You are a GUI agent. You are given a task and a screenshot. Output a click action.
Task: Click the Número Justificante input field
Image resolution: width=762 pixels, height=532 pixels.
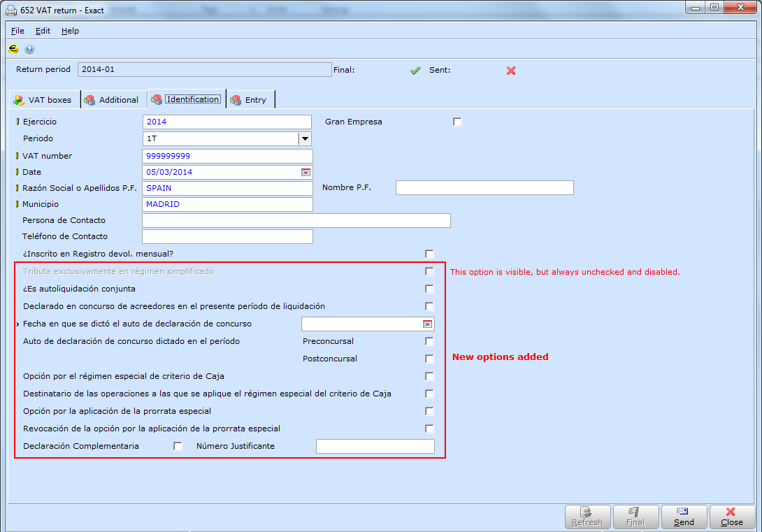pyautogui.click(x=375, y=447)
